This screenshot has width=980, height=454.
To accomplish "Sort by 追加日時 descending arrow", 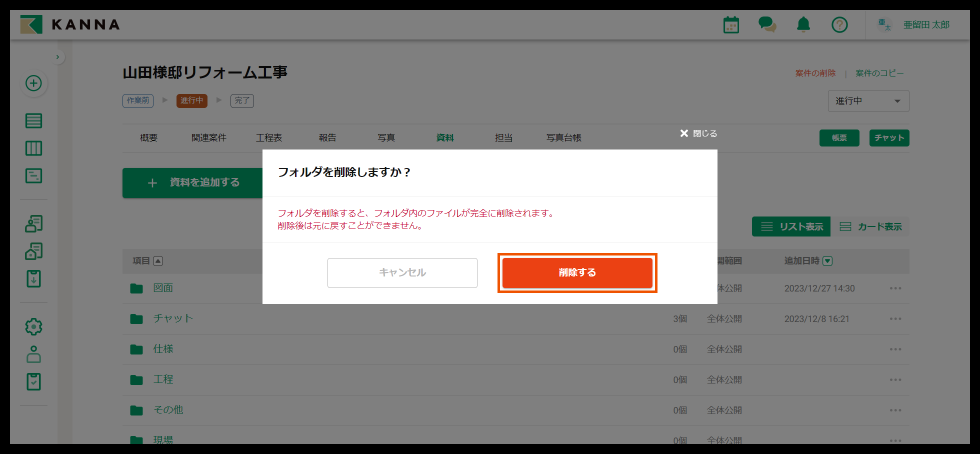I will point(827,261).
